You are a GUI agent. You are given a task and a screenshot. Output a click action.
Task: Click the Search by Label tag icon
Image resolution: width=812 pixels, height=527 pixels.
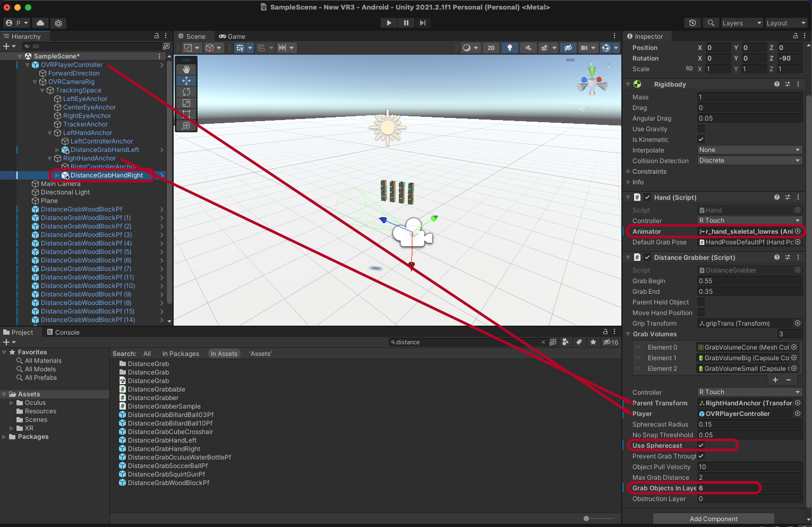click(579, 342)
